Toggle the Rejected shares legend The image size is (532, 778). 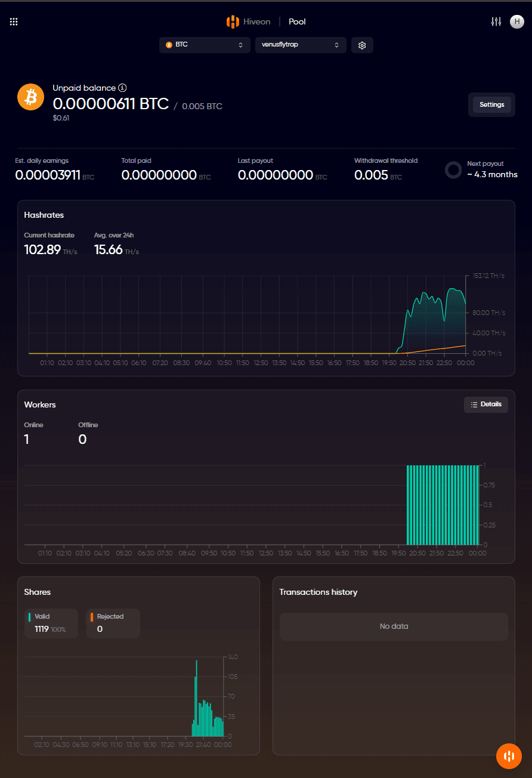pyautogui.click(x=113, y=623)
